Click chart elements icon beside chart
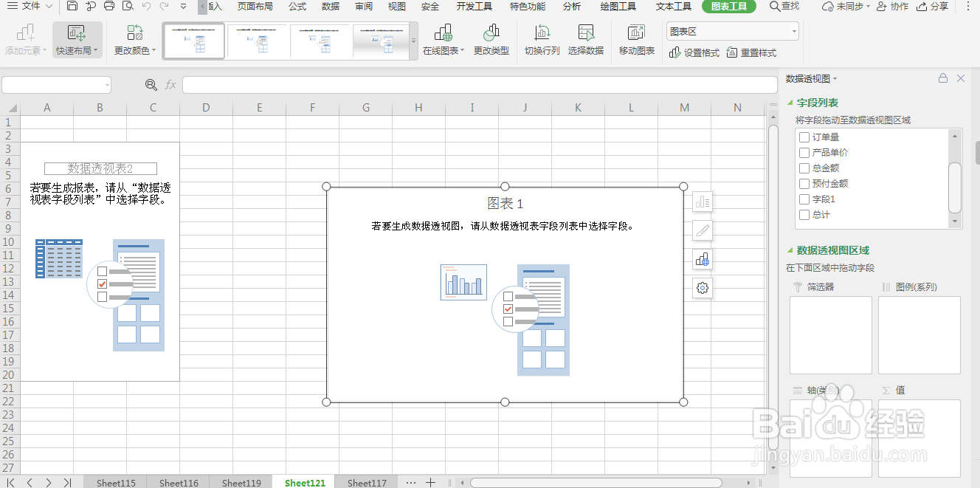This screenshot has width=980, height=488. [703, 202]
